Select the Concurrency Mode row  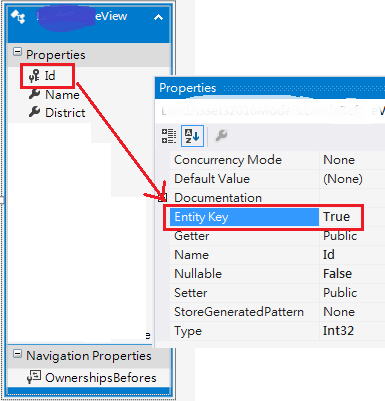278,160
